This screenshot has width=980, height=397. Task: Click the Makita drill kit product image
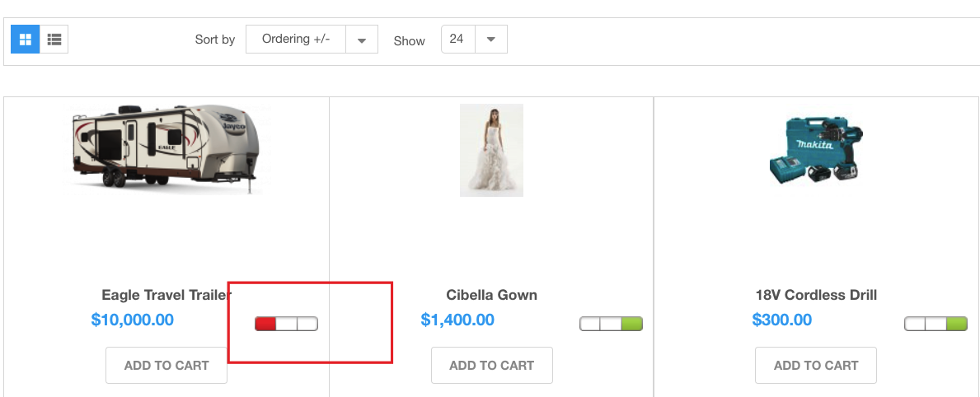(x=815, y=147)
